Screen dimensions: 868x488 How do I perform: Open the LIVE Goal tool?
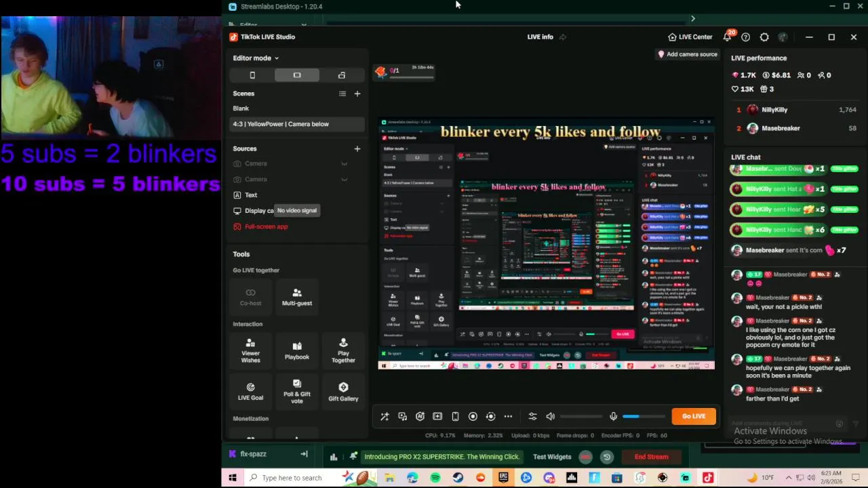click(x=250, y=391)
